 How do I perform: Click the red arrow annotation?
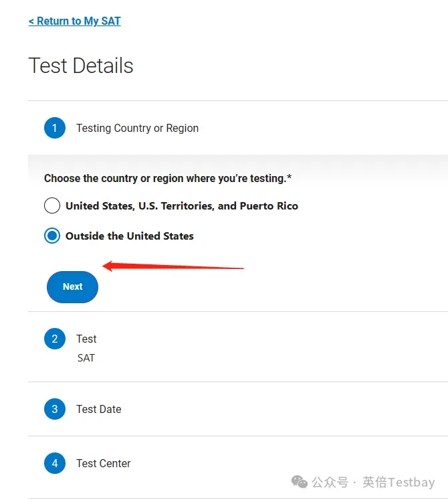coord(173,267)
